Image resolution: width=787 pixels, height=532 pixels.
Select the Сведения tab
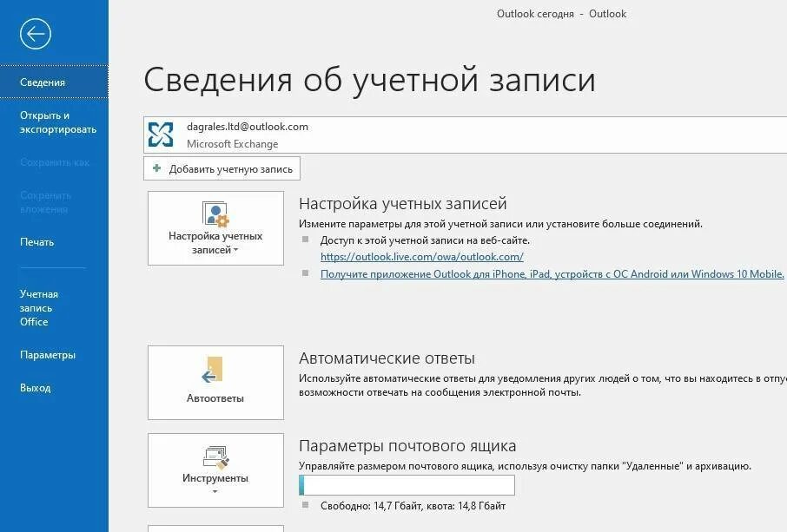tap(54, 82)
